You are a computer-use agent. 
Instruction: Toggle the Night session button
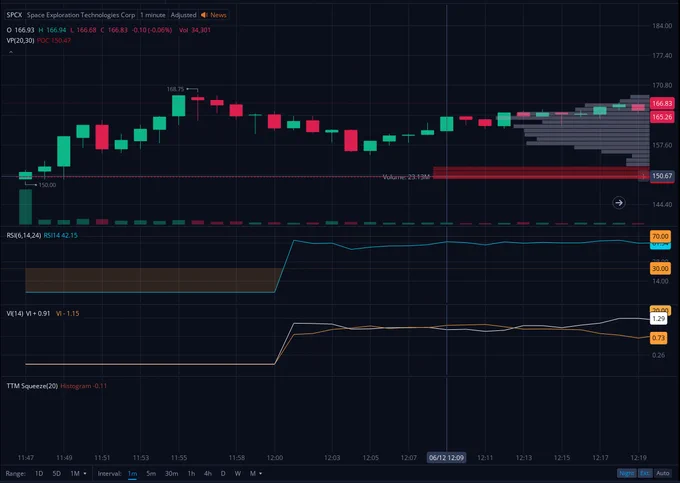coord(626,473)
